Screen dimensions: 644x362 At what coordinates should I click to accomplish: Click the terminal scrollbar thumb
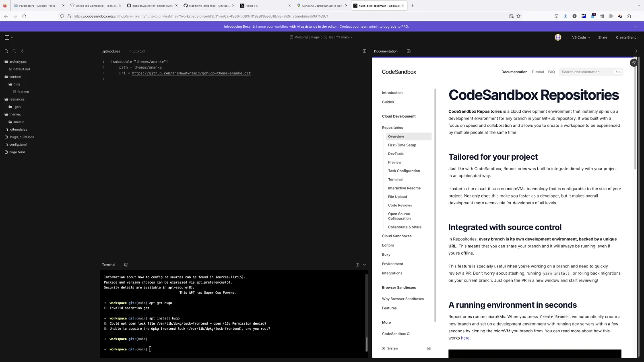click(x=366, y=344)
